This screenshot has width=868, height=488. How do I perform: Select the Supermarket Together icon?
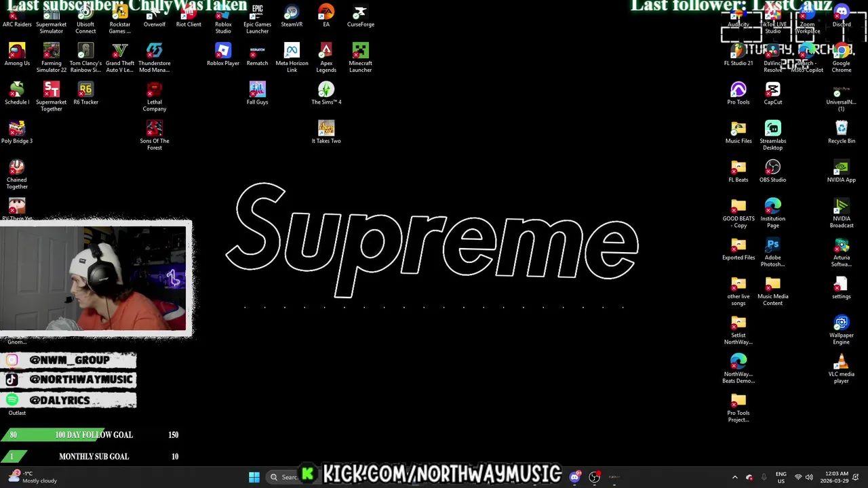tap(52, 96)
